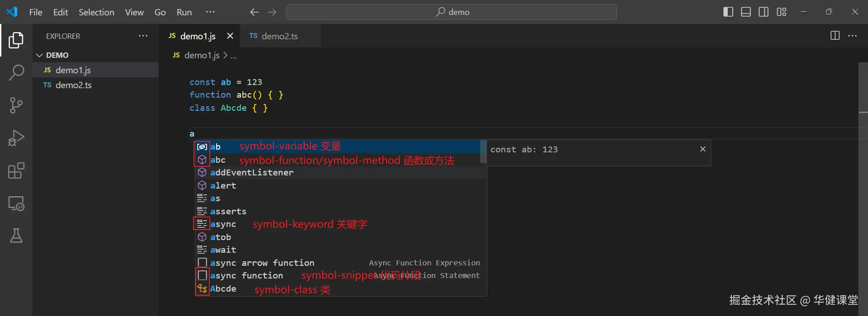Expand the hidden menu bar items
868x316 pixels.
tap(210, 12)
